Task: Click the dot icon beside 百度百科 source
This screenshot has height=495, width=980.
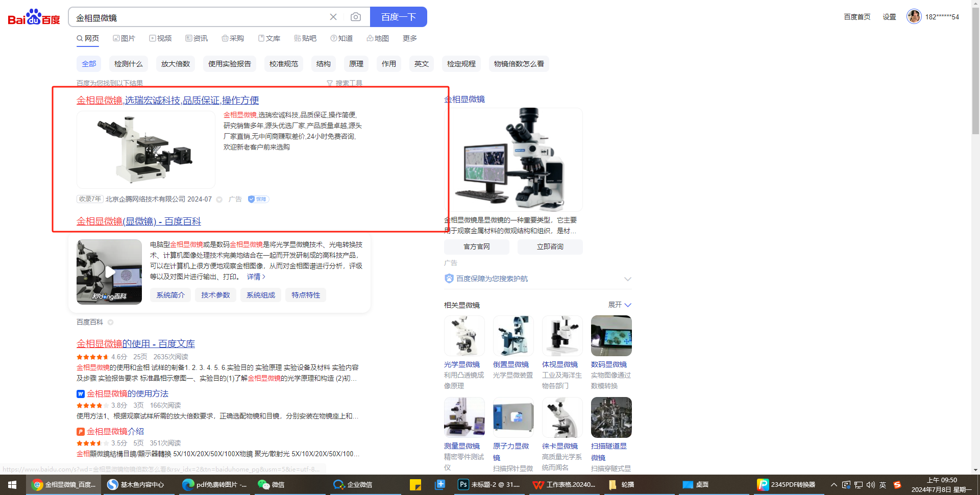Action: click(110, 322)
